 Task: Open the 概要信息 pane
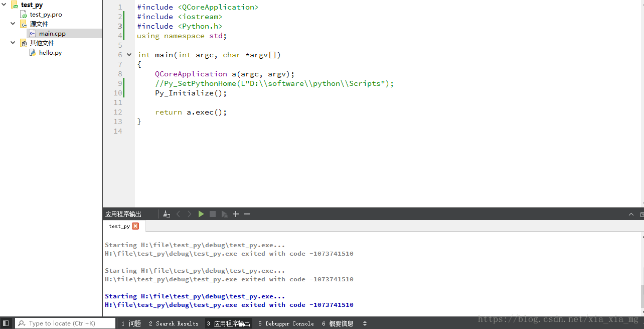pos(338,323)
